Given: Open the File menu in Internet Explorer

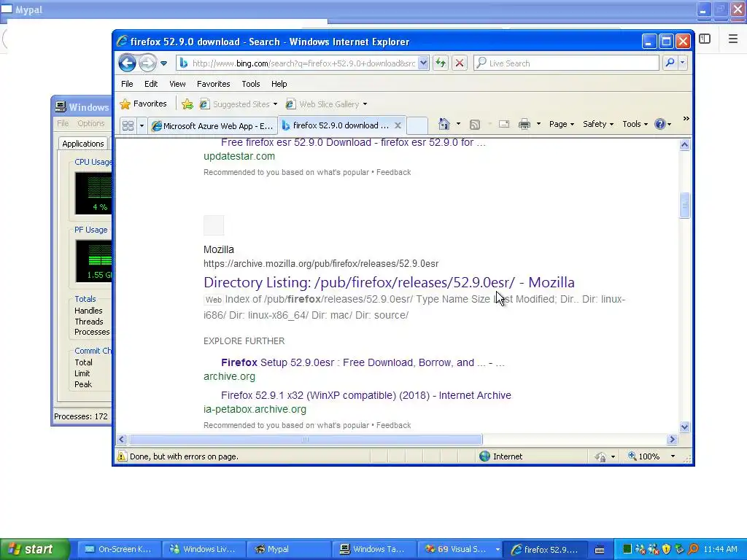Looking at the screenshot, I should (127, 84).
